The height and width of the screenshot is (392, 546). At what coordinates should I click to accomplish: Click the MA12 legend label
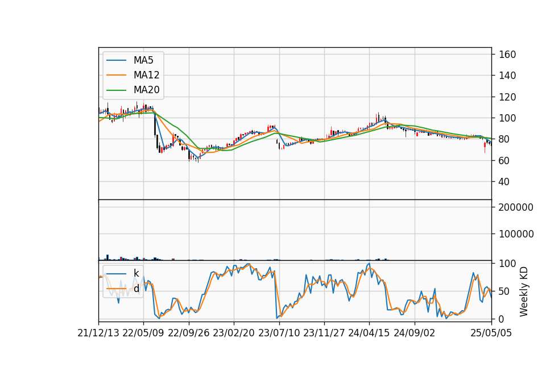(146, 75)
